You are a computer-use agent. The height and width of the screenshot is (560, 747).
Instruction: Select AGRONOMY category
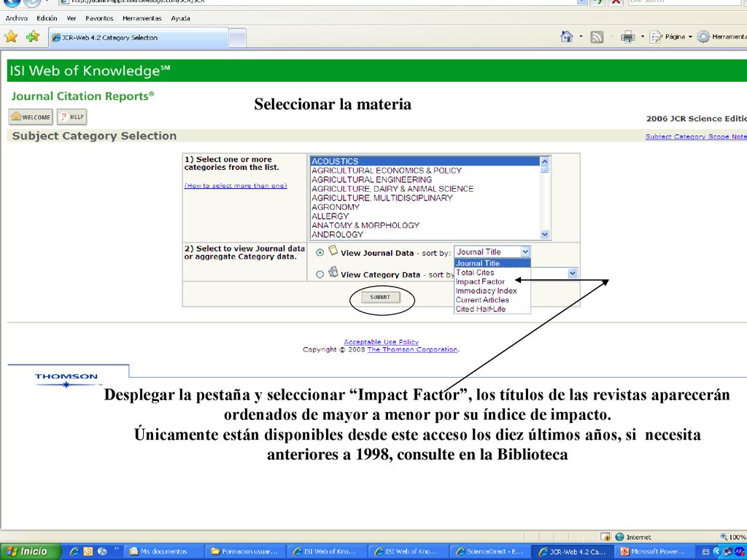(x=425, y=207)
